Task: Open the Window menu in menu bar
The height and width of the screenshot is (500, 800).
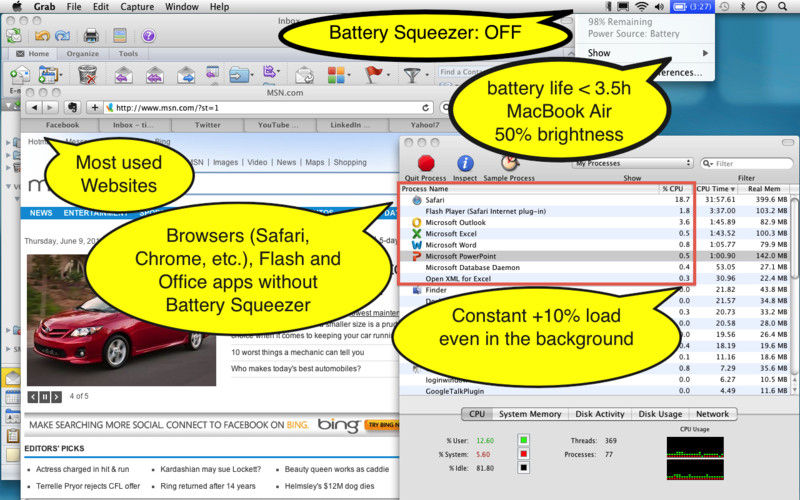Action: 182,7
